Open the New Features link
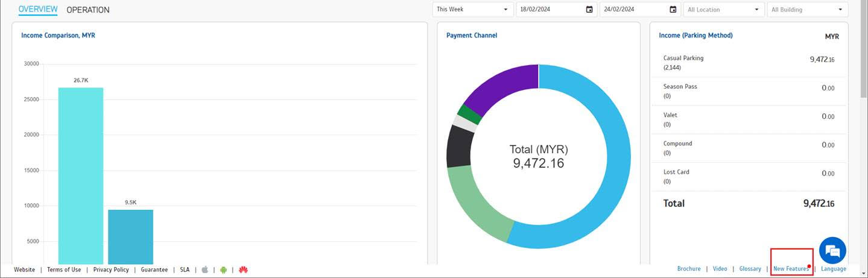This screenshot has height=278, width=868. click(791, 269)
